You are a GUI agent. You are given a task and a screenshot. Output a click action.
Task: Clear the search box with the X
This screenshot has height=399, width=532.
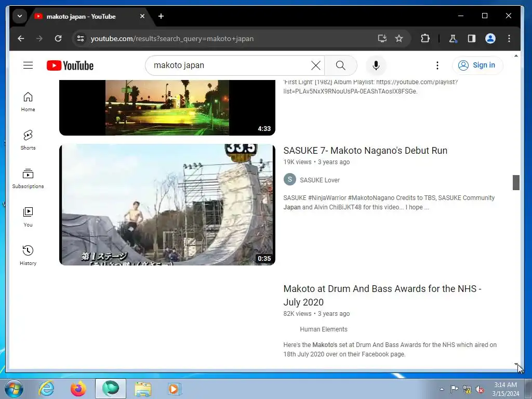(315, 65)
